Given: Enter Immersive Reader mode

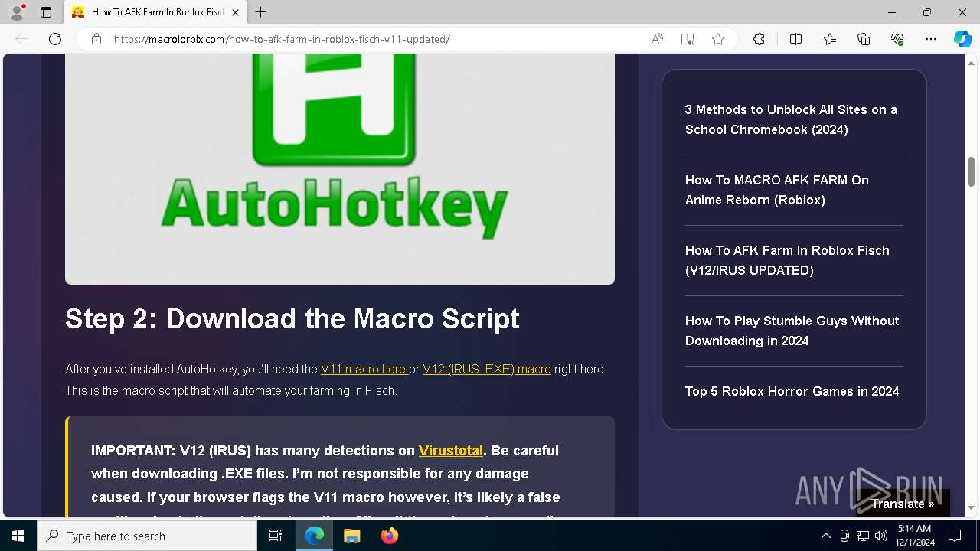Looking at the screenshot, I should [688, 39].
